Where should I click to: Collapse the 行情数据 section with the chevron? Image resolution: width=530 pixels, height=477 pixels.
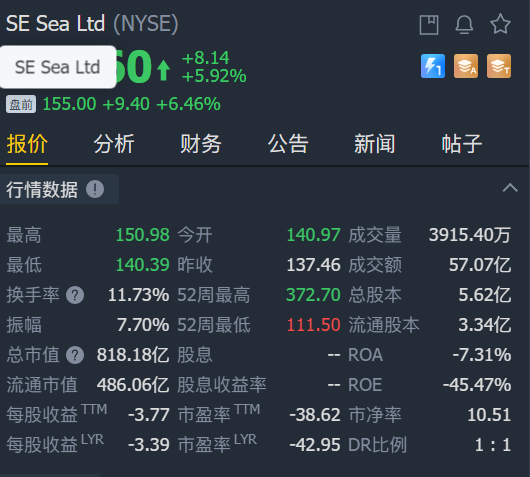(510, 188)
